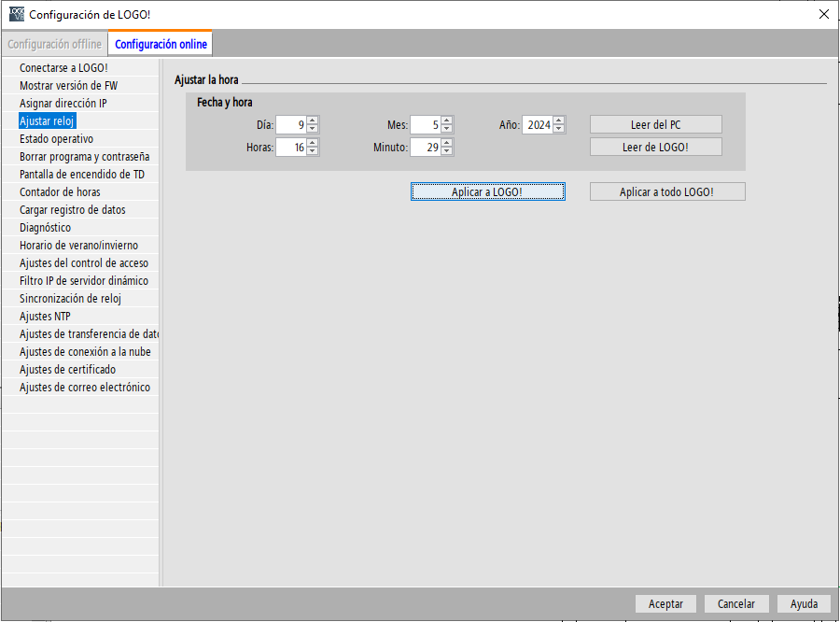Click the LOGO! app icon in title bar
The image size is (840, 622).
16,15
